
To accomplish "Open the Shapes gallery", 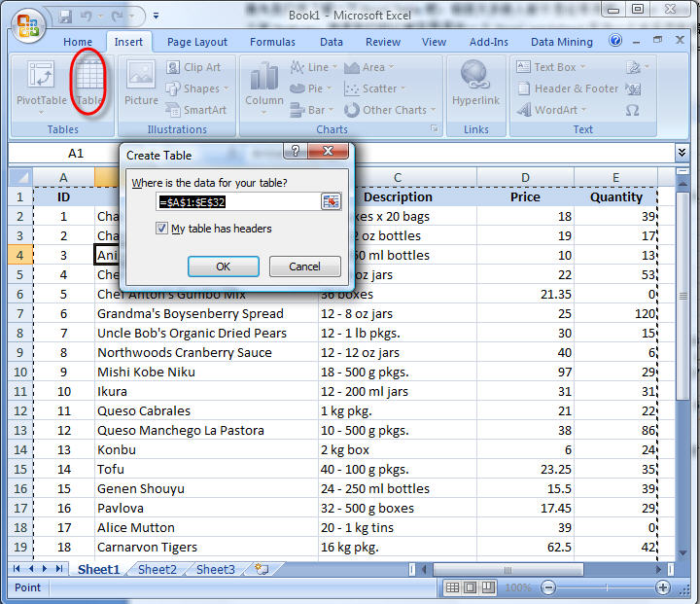I will pyautogui.click(x=196, y=89).
